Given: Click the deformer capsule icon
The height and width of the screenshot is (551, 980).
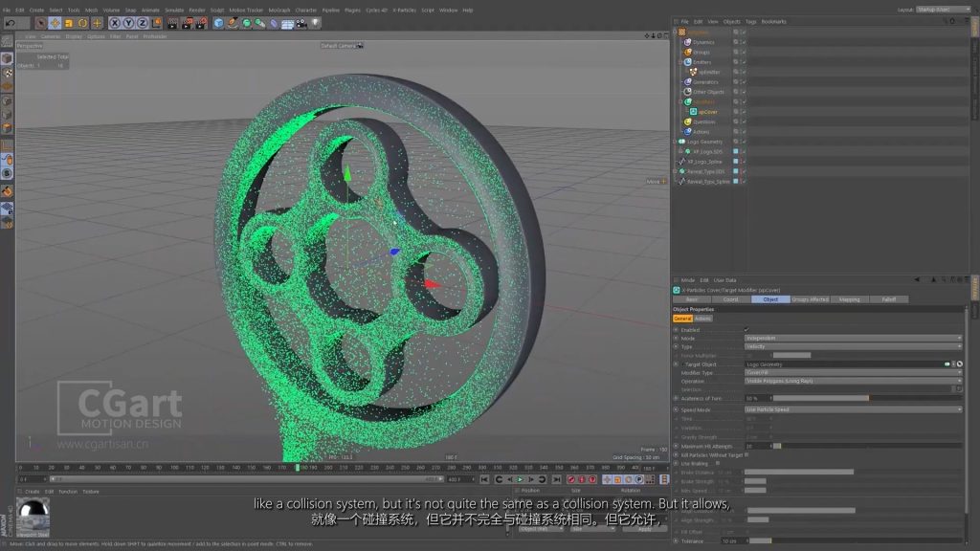Looking at the screenshot, I should [x=274, y=23].
